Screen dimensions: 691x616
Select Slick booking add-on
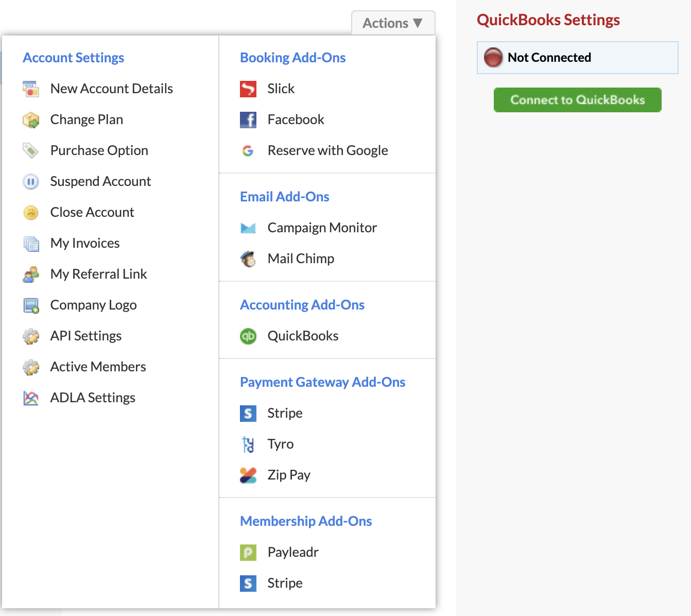coord(281,89)
